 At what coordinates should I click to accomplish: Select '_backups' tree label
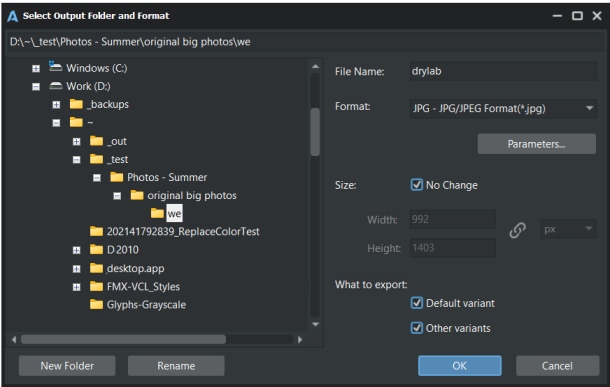pyautogui.click(x=107, y=104)
